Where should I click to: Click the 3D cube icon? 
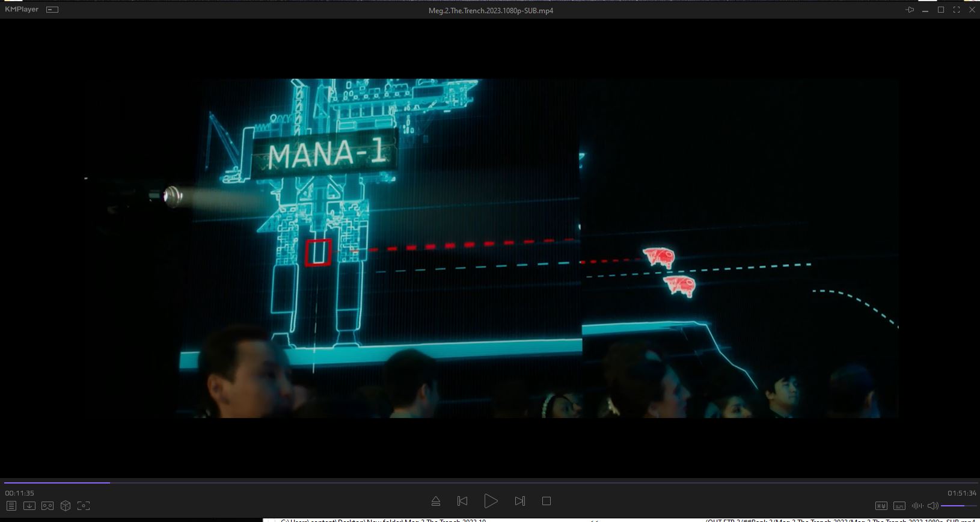coord(66,506)
